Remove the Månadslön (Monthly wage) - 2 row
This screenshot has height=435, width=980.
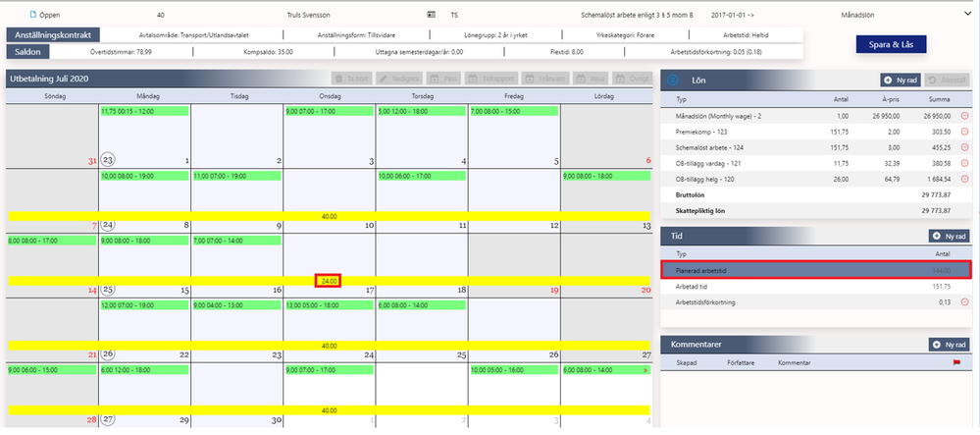(964, 116)
